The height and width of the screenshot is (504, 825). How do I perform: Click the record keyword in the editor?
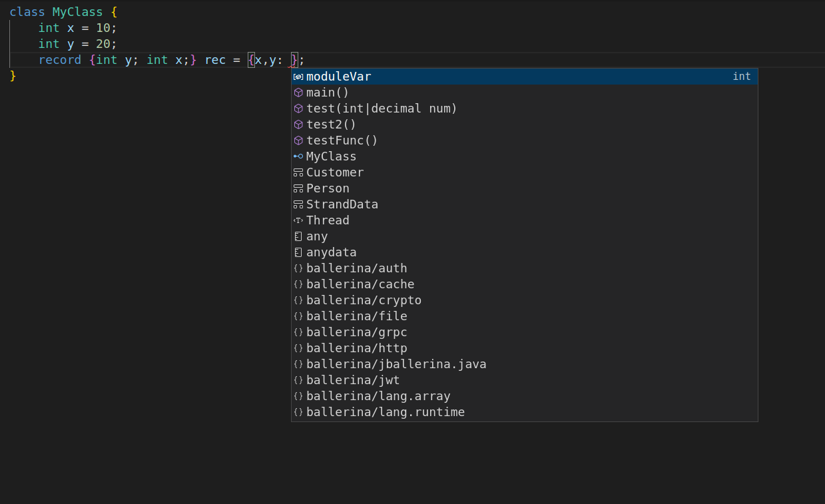pyautogui.click(x=60, y=60)
